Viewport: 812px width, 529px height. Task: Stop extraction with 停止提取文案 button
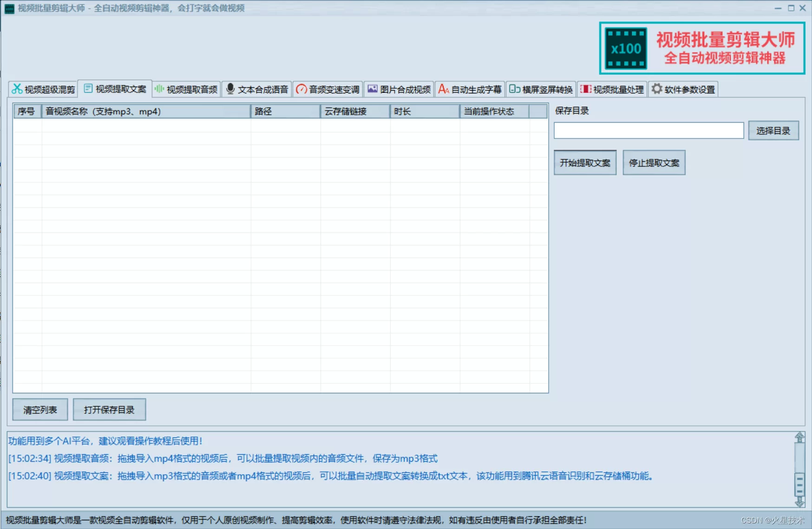pos(654,163)
